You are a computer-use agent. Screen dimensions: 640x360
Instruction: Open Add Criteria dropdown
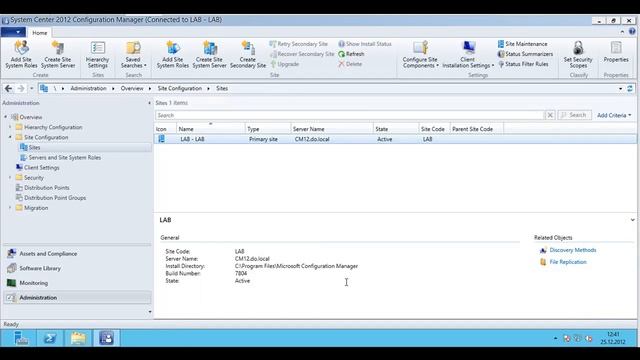click(614, 116)
